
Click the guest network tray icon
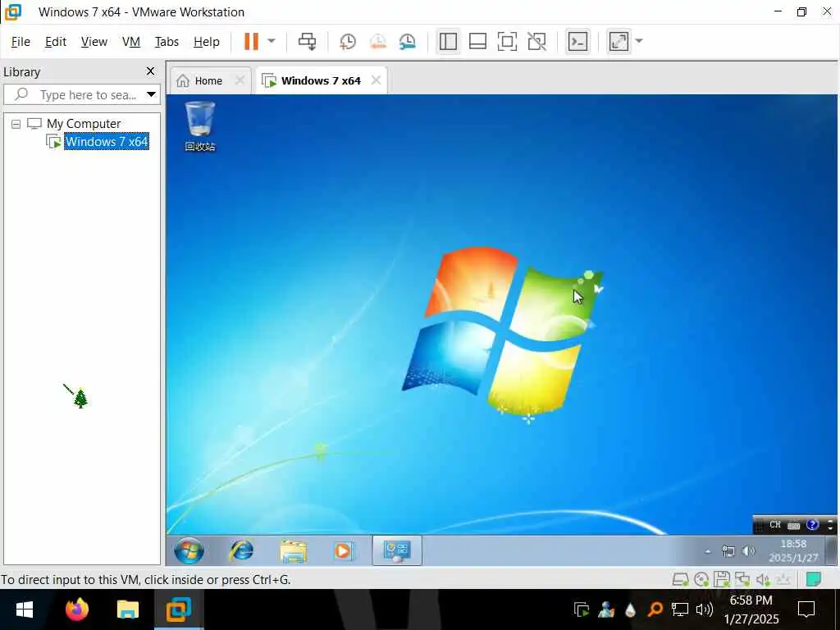(x=728, y=551)
